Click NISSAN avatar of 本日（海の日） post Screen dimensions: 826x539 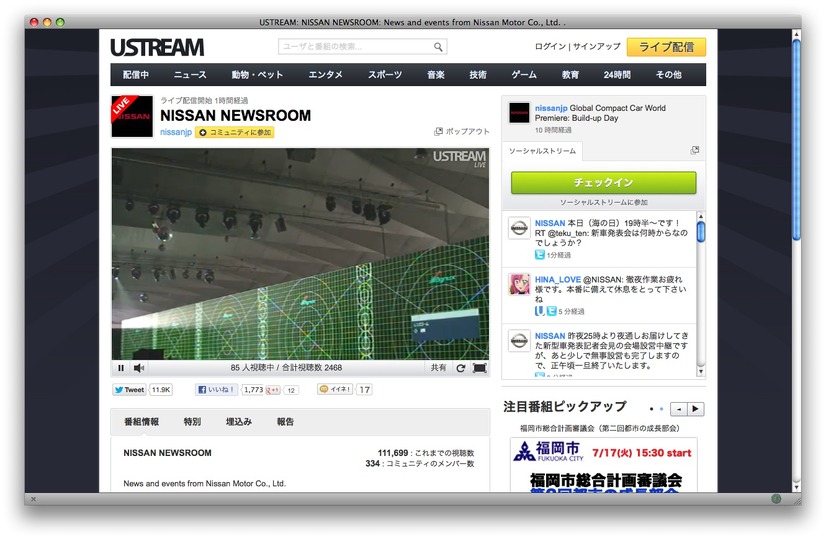[x=519, y=228]
